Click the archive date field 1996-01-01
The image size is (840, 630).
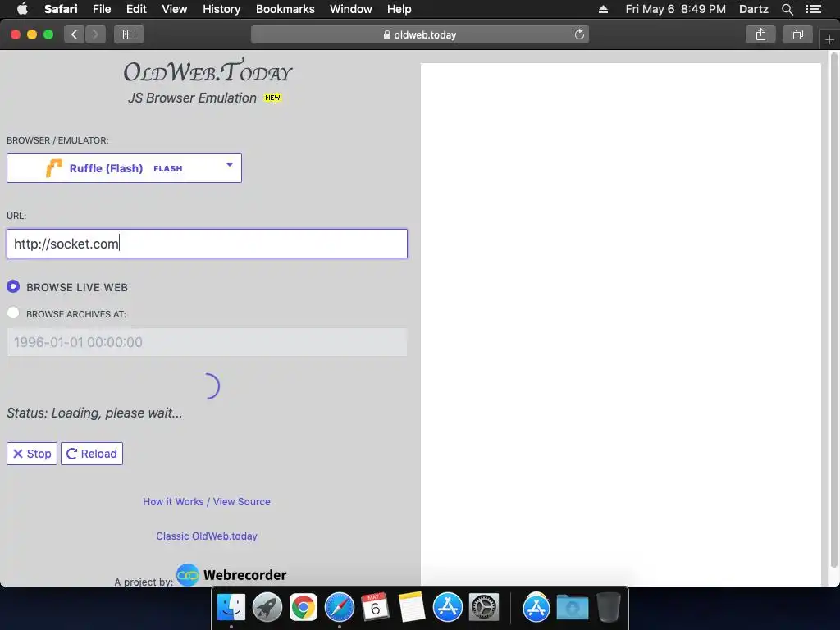[x=207, y=342]
